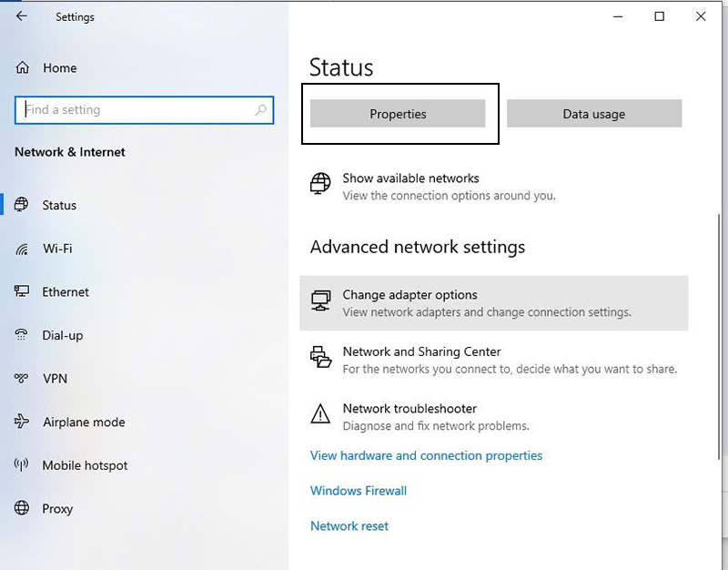Screen dimensions: 728x570
Task: Open Change adapter options
Action: [x=409, y=295]
